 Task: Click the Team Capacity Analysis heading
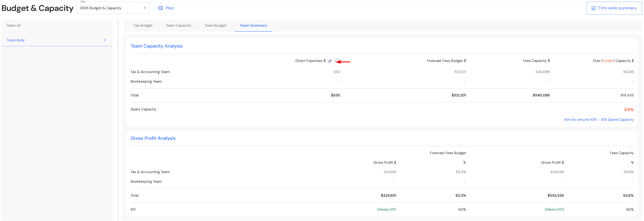click(156, 46)
